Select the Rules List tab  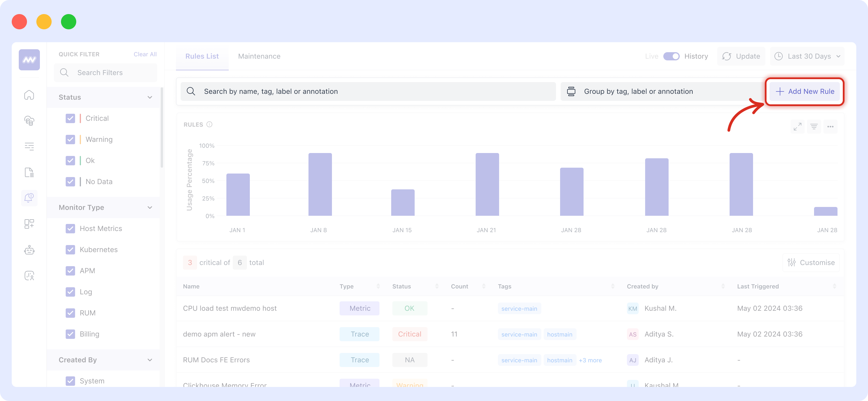(202, 56)
